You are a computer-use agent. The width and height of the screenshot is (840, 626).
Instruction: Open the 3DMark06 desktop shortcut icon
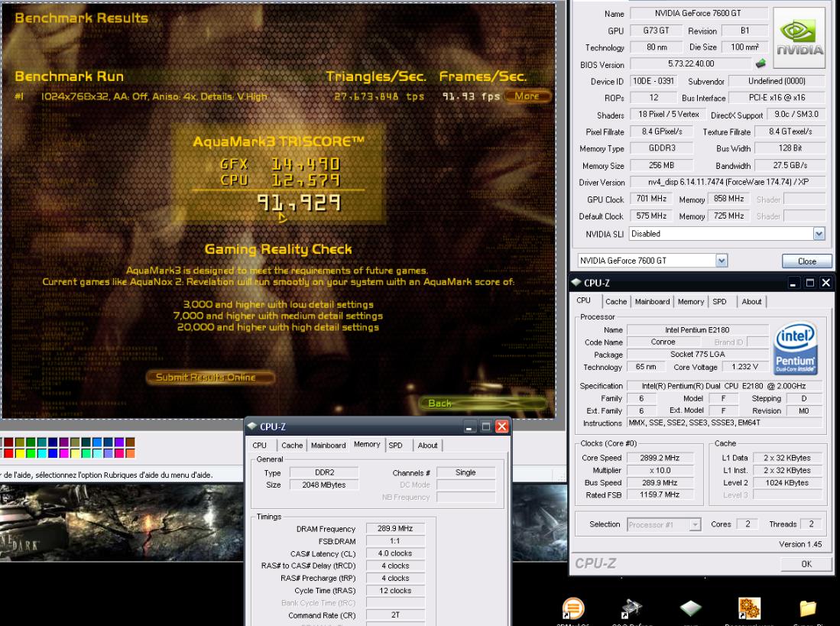(x=572, y=608)
